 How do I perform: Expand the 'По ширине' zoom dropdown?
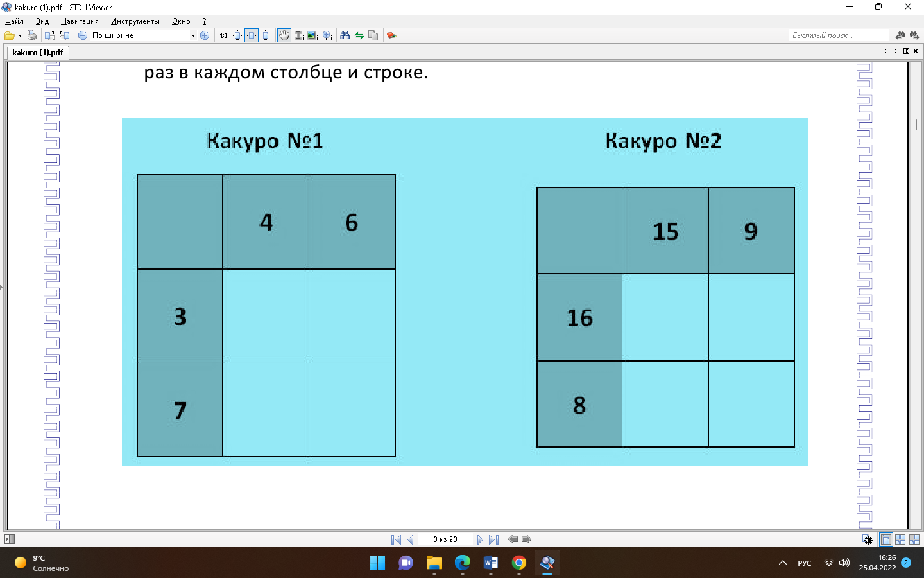(193, 35)
